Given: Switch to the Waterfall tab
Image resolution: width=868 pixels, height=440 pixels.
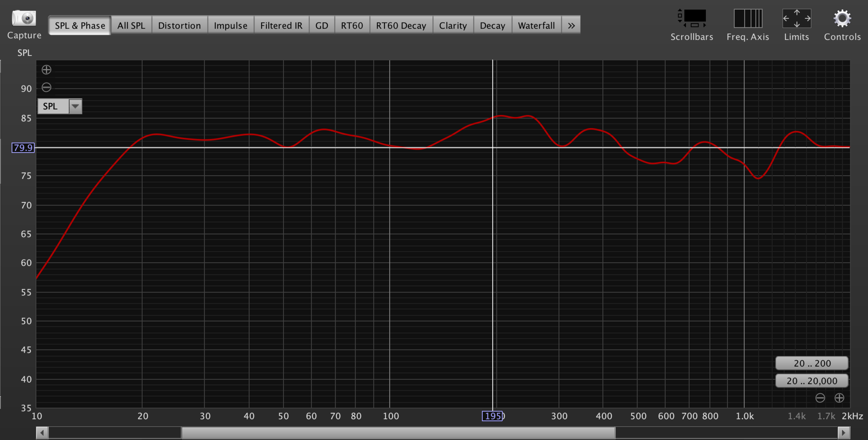Looking at the screenshot, I should pos(536,25).
